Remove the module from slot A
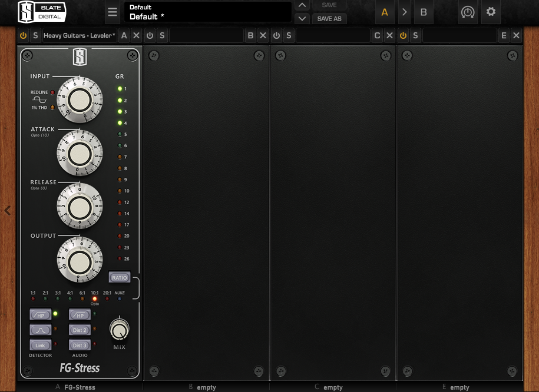This screenshot has width=539, height=392. 137,36
